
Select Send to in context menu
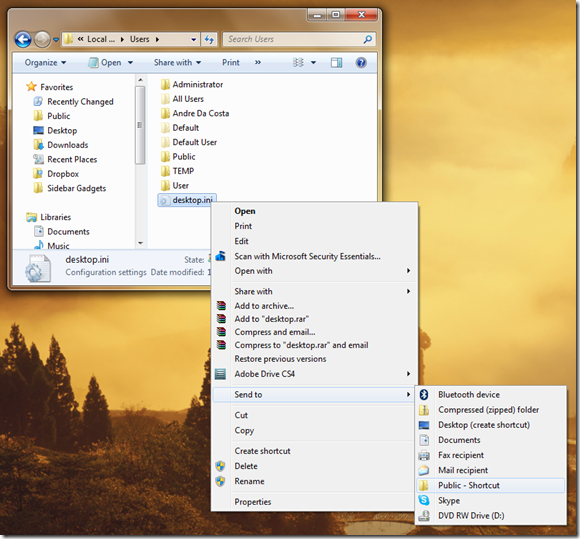tap(314, 395)
